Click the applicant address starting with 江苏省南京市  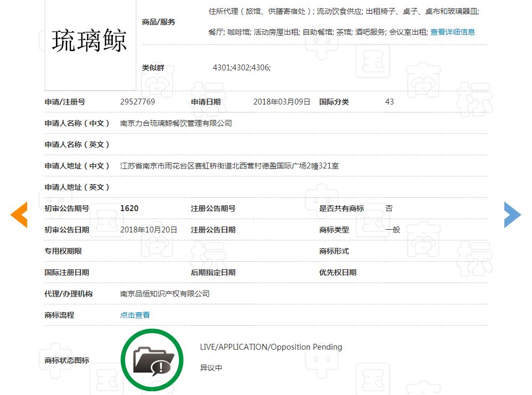[230, 166]
